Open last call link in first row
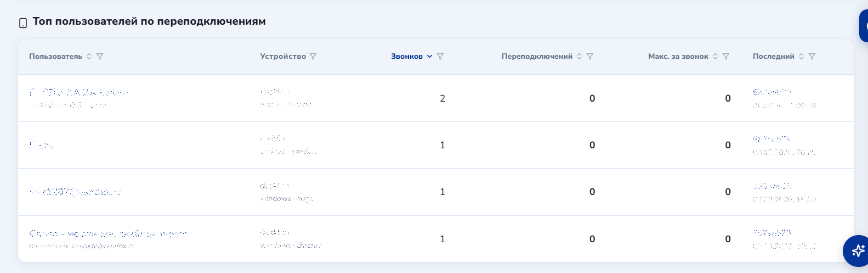868x273 pixels. [x=772, y=92]
